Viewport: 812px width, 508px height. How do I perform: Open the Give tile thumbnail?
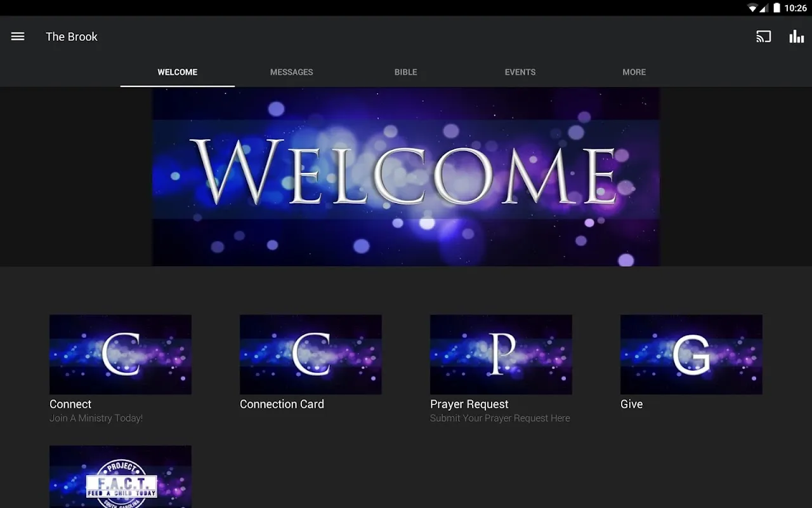click(x=691, y=354)
